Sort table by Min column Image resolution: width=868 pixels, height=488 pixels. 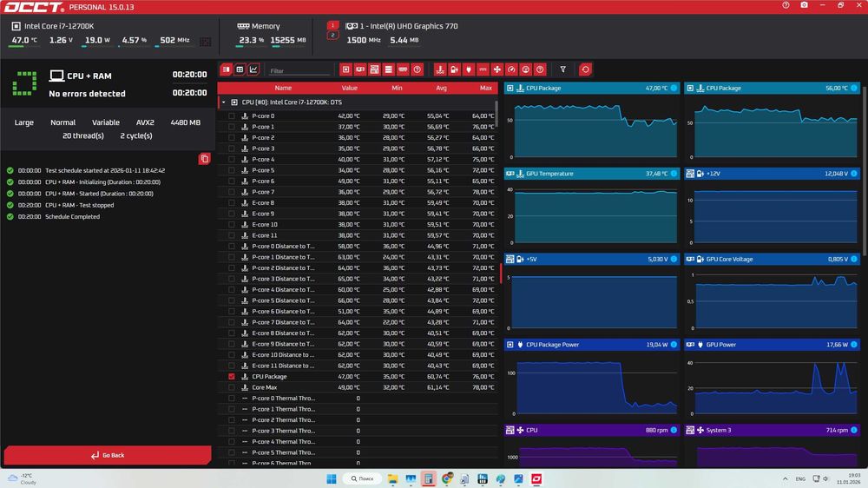tap(397, 88)
